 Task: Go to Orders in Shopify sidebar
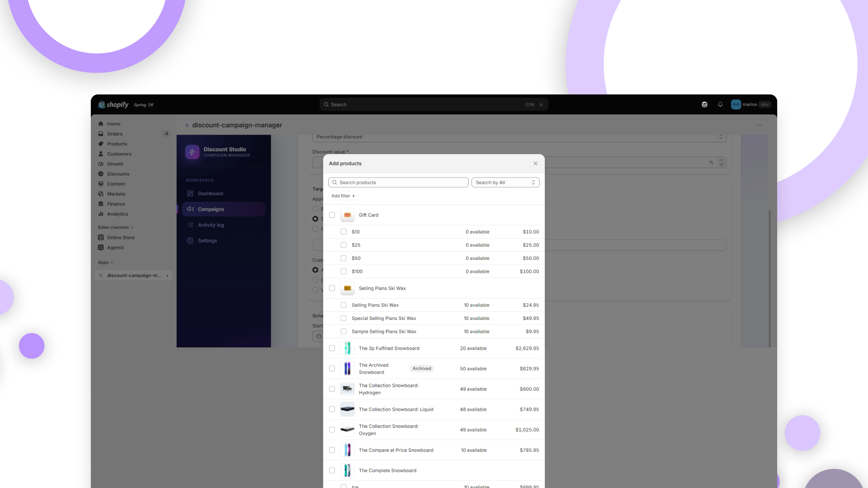click(133, 134)
